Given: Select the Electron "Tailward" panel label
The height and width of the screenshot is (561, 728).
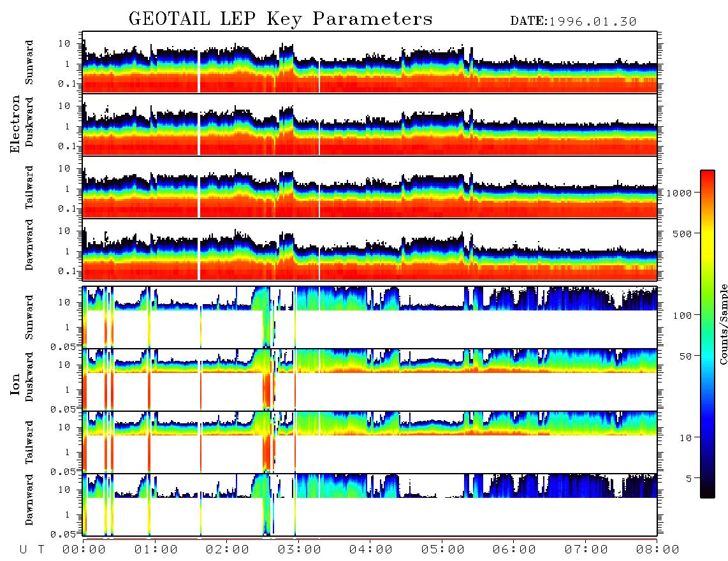Looking at the screenshot, I should point(29,187).
